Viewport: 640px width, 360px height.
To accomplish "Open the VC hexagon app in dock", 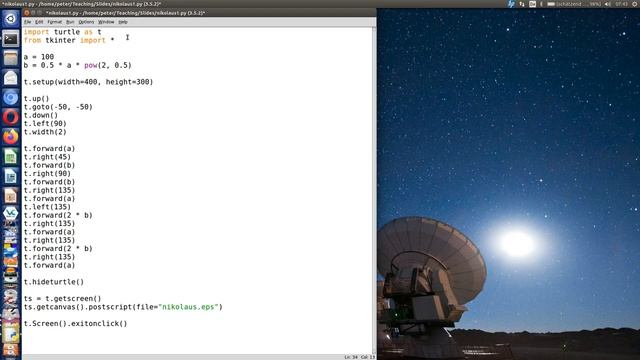I will tap(11, 213).
